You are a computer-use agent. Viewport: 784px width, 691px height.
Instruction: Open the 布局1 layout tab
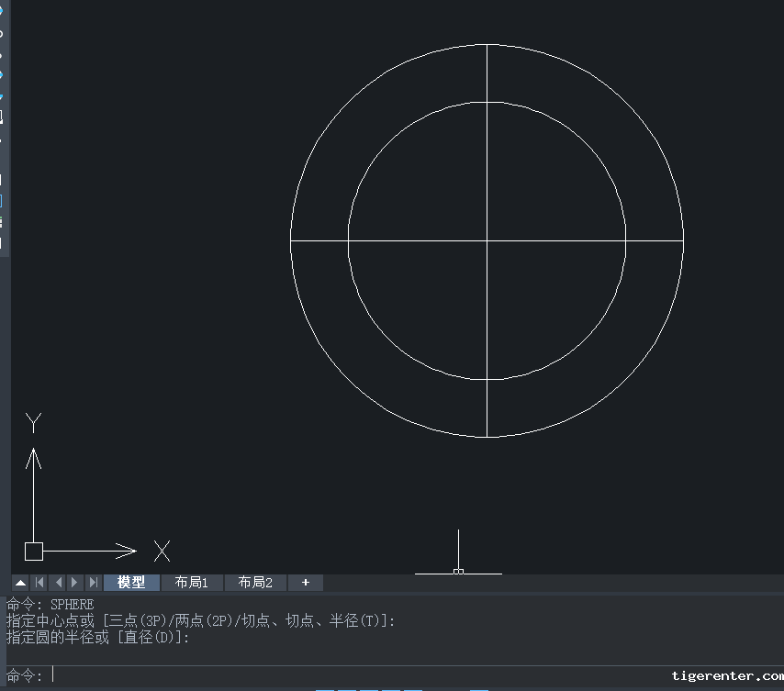192,583
